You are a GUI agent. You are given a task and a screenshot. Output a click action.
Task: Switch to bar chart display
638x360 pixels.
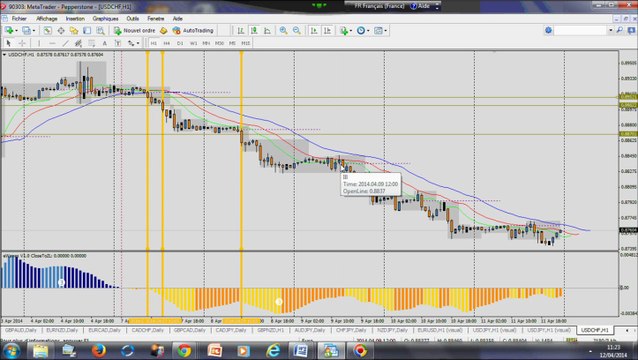tap(241, 31)
